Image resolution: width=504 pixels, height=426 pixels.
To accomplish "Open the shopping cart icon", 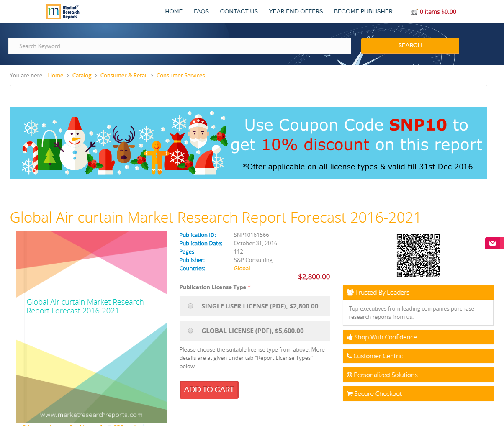I will [x=414, y=12].
